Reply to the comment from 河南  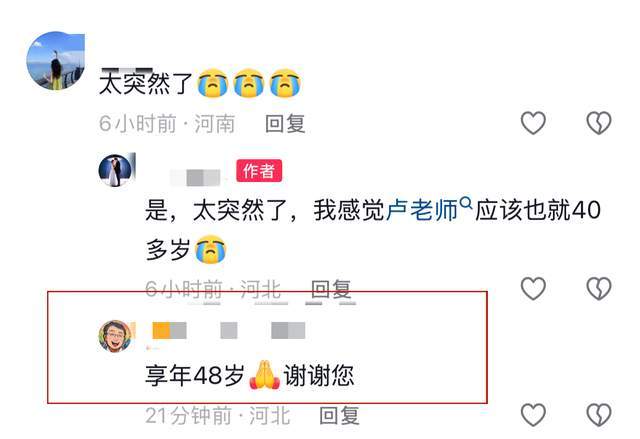(x=285, y=123)
